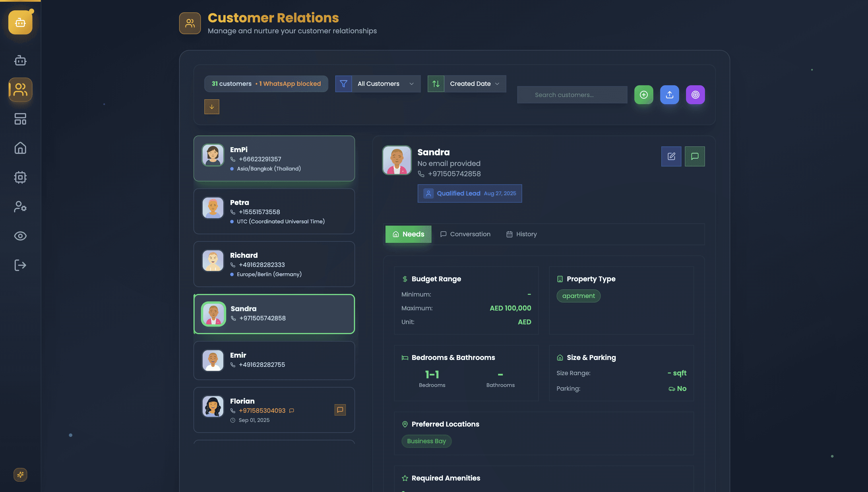
Task: Select the Petra customer card
Action: [274, 212]
